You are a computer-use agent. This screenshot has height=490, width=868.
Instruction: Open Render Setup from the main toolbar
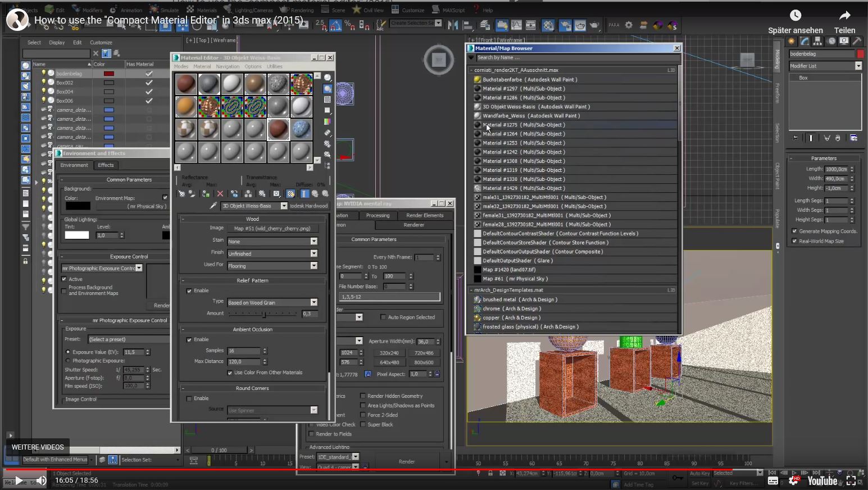click(565, 25)
